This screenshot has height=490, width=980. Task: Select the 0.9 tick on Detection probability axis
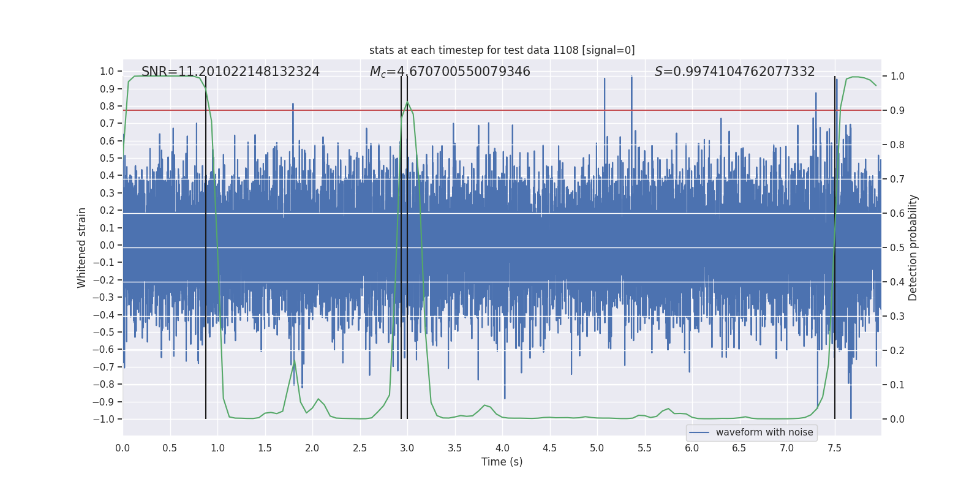pos(897,111)
